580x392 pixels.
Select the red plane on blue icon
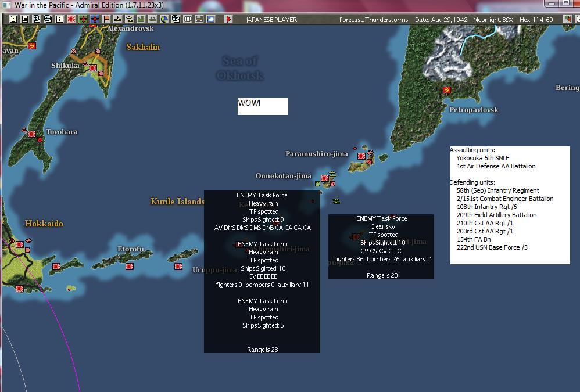[x=95, y=19]
